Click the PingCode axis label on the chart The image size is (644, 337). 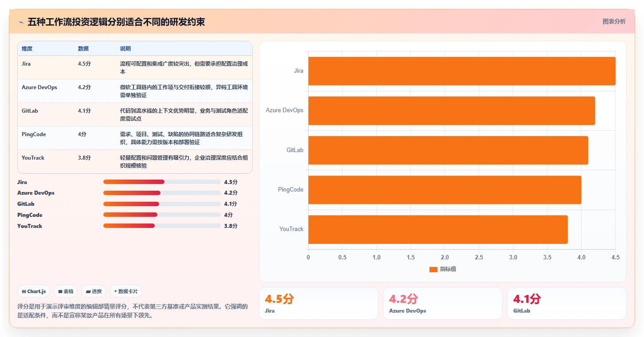(x=291, y=190)
